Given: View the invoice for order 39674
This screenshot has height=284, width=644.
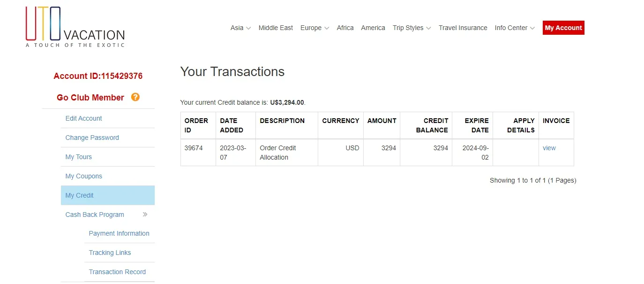Looking at the screenshot, I should click(x=549, y=148).
